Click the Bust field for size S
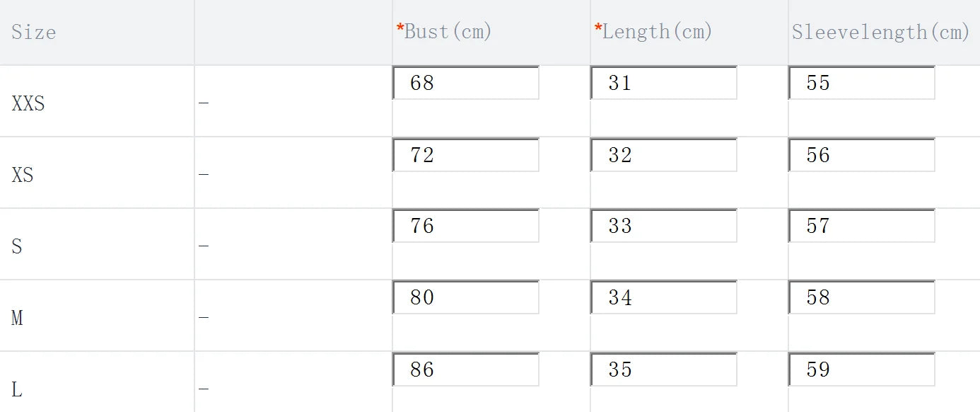Image resolution: width=980 pixels, height=412 pixels. (x=465, y=226)
